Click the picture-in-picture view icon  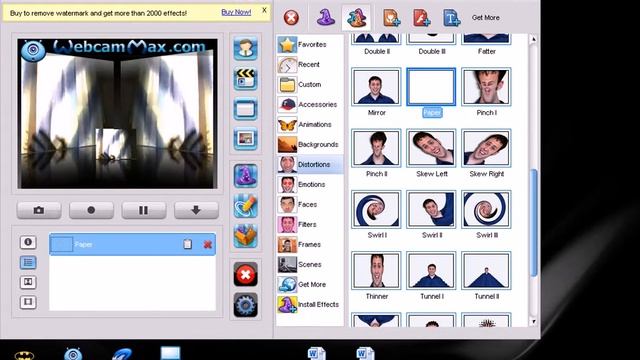(28, 282)
